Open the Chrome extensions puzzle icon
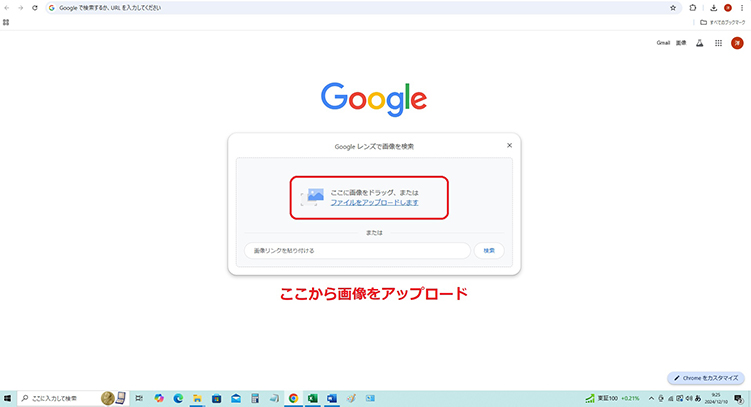The width and height of the screenshot is (751, 407). click(693, 8)
